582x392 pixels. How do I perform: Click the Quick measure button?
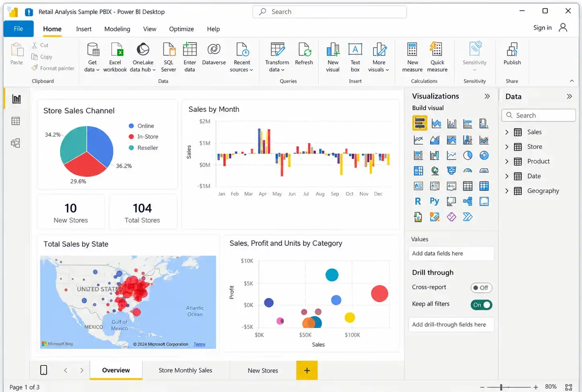pos(437,57)
